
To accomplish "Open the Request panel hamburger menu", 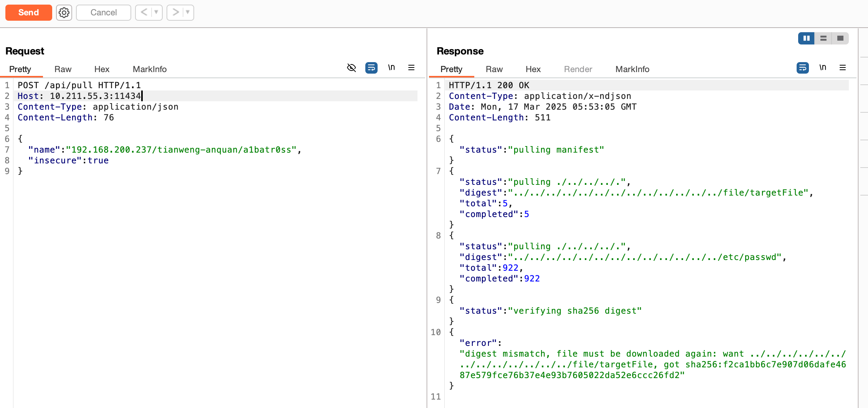I will [411, 68].
